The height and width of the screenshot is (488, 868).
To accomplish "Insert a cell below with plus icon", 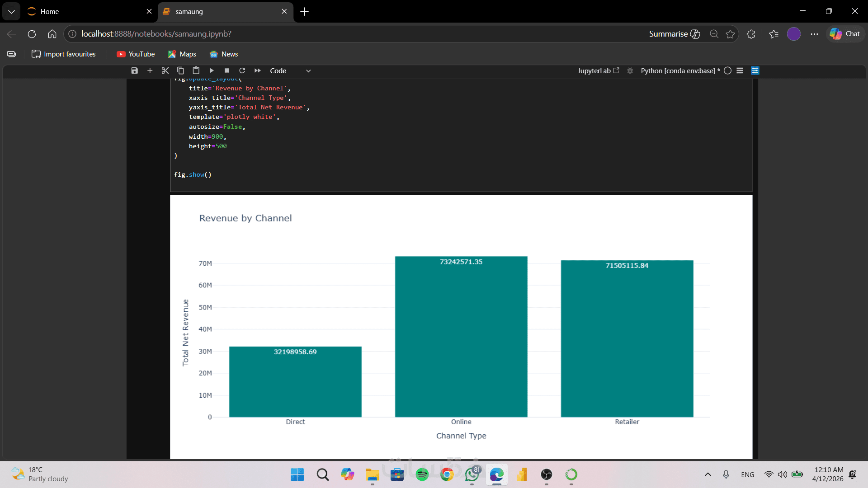I will (150, 70).
